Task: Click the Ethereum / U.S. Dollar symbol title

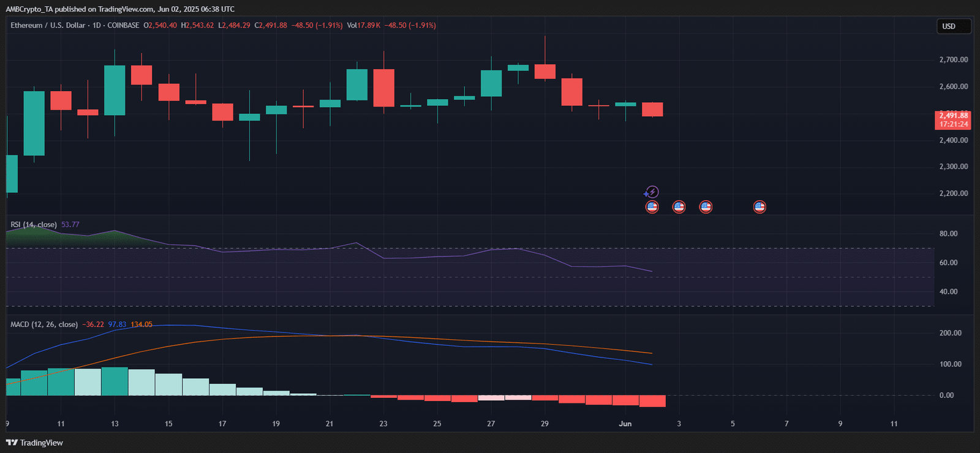Action: pyautogui.click(x=48, y=25)
